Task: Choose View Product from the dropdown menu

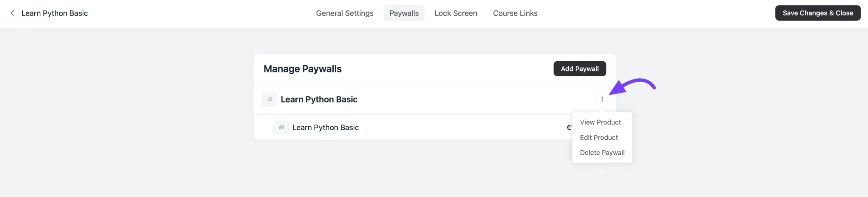Action: pyautogui.click(x=600, y=122)
